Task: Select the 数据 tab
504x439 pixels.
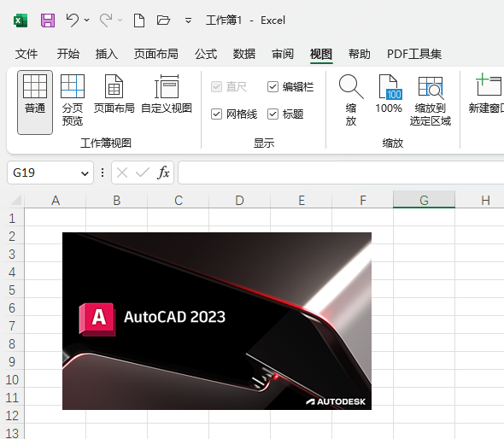Action: (244, 54)
